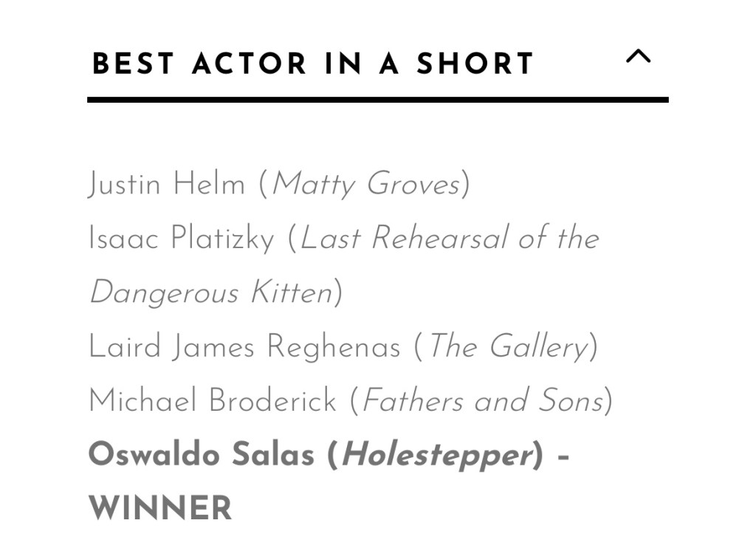
Task: Click the "Dangerous Kitten" italic text
Action: point(211,293)
